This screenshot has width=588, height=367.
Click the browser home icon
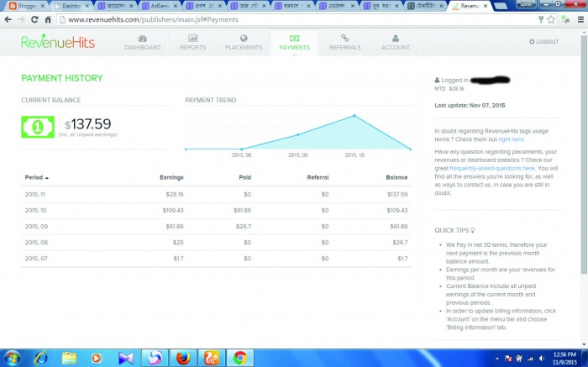point(48,19)
